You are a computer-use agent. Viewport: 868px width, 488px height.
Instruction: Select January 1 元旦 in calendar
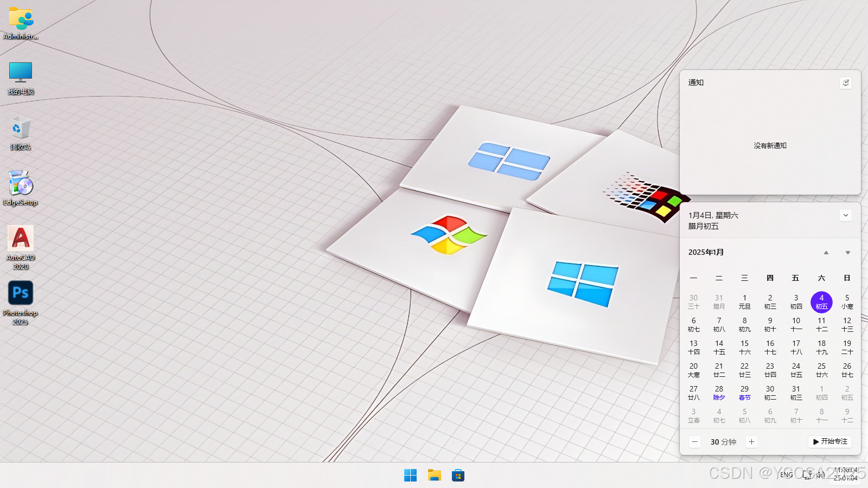click(x=745, y=302)
